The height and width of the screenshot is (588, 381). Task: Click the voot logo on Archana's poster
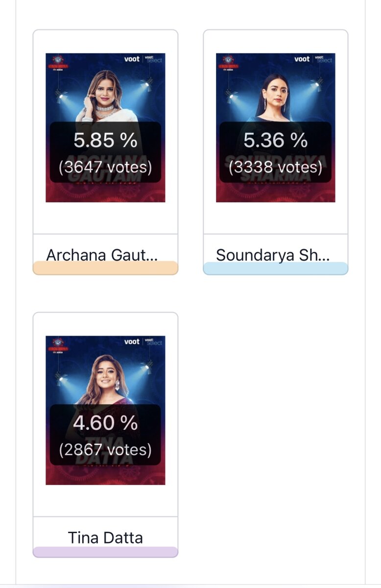click(x=132, y=59)
